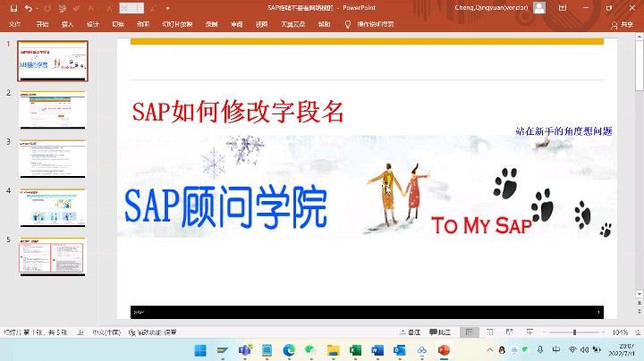644x361 pixels.
Task: Go to previous slide using double-up arrow
Action: [639, 303]
